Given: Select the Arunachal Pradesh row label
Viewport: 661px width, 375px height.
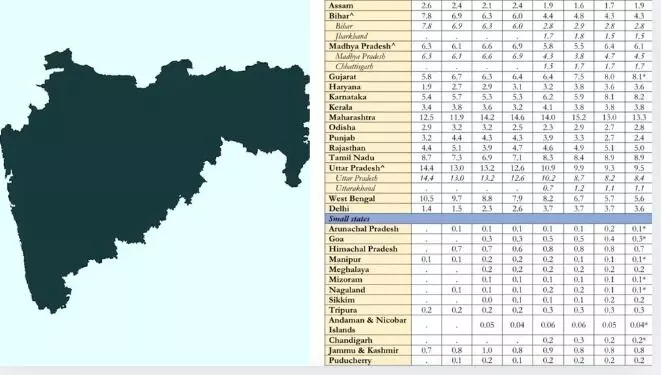Looking at the screenshot, I should [363, 229].
